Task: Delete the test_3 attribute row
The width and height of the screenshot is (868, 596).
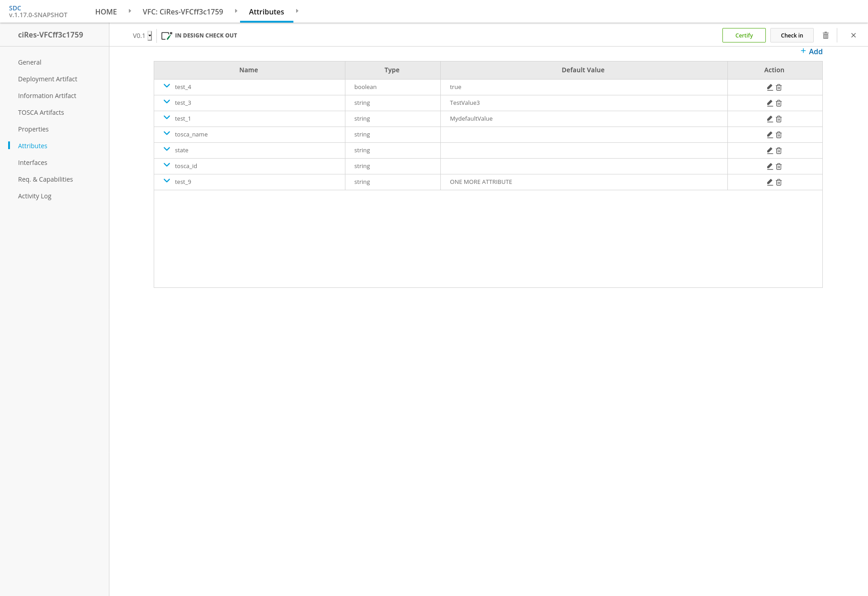Action: pyautogui.click(x=779, y=103)
